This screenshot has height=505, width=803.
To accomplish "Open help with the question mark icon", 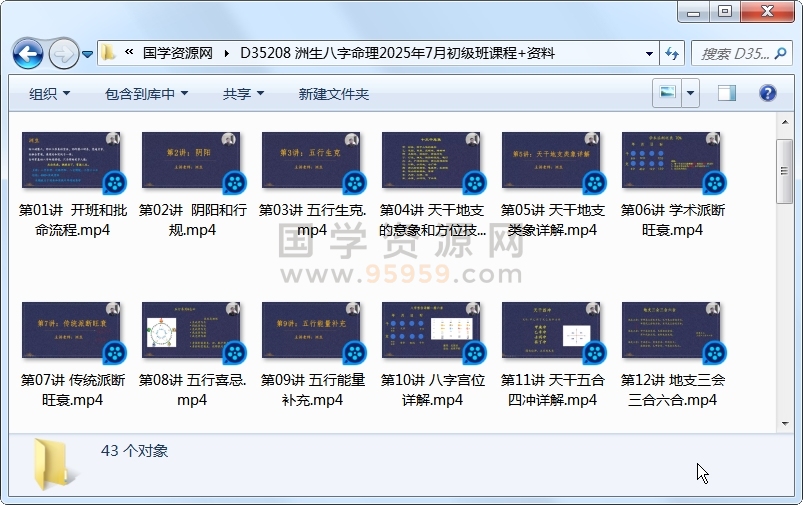I will [x=768, y=93].
